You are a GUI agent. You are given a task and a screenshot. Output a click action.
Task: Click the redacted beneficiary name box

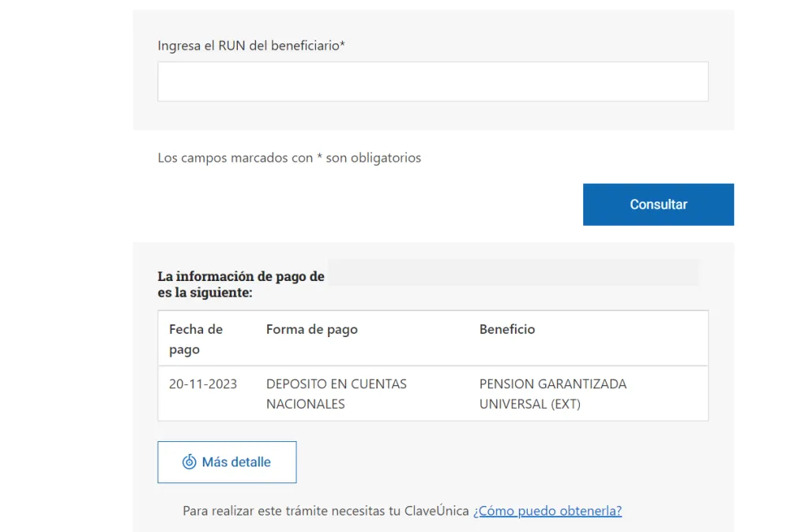512,272
